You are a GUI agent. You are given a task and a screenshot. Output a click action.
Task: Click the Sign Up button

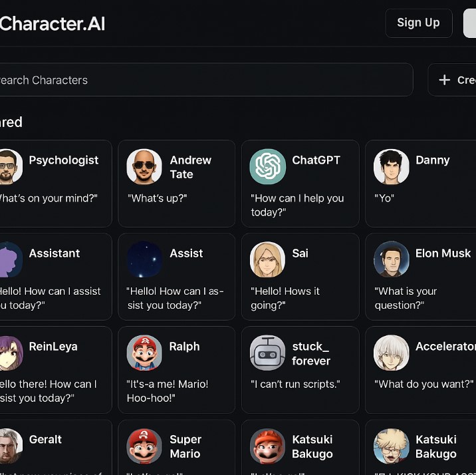tap(419, 23)
